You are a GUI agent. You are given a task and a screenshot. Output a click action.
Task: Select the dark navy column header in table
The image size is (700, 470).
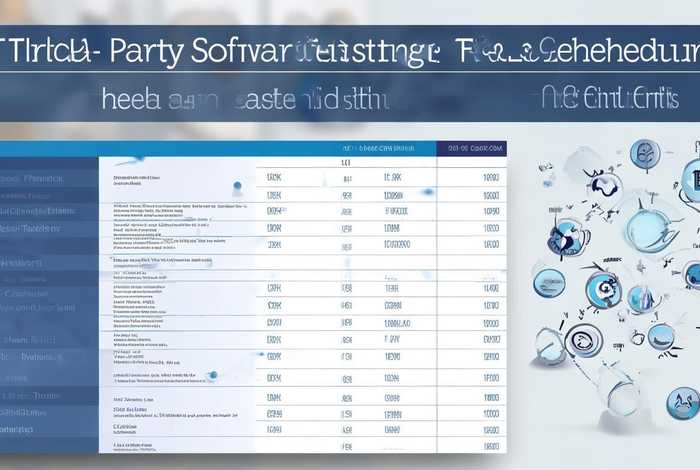pyautogui.click(x=470, y=148)
